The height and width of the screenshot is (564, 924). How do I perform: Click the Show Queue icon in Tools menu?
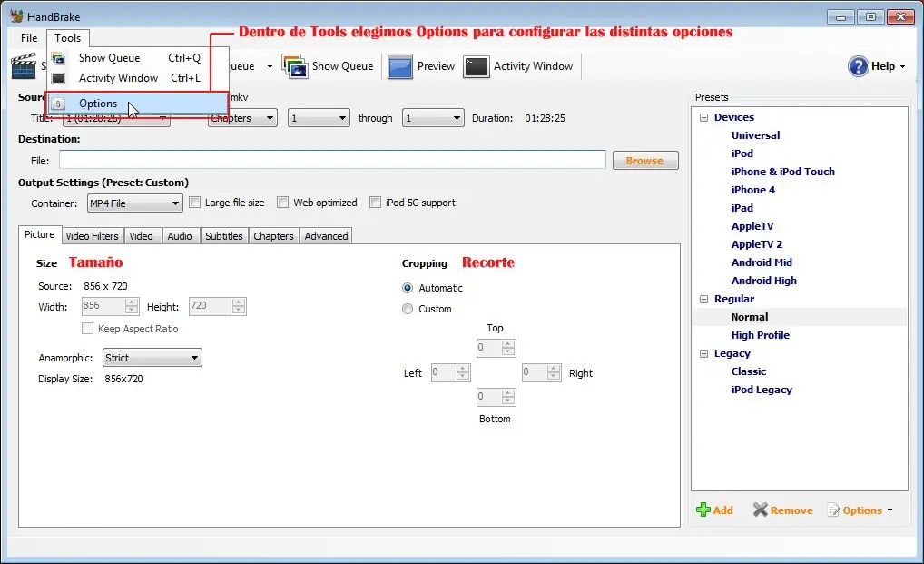coord(58,58)
